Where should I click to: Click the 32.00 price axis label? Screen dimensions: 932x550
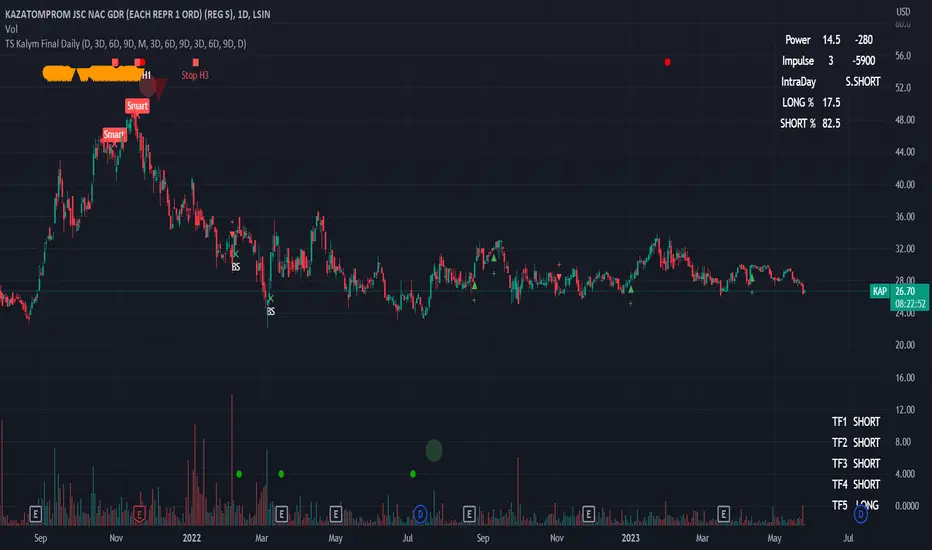[x=905, y=249]
